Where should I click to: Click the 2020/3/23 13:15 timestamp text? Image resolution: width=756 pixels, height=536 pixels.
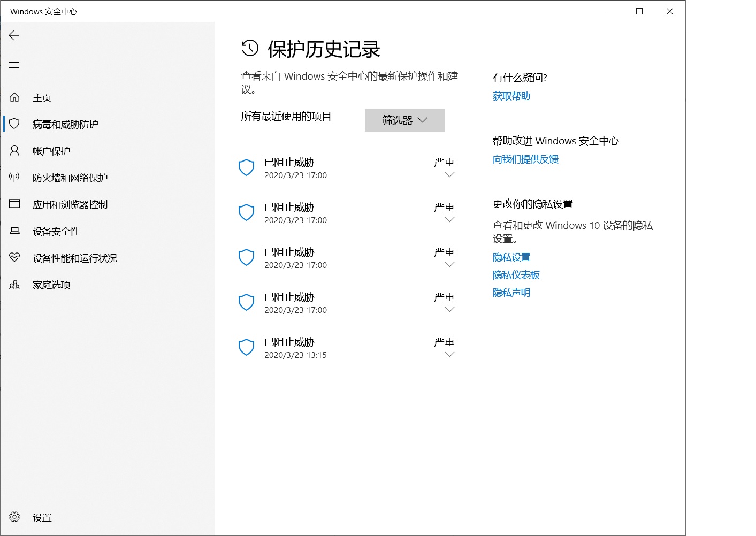[295, 355]
